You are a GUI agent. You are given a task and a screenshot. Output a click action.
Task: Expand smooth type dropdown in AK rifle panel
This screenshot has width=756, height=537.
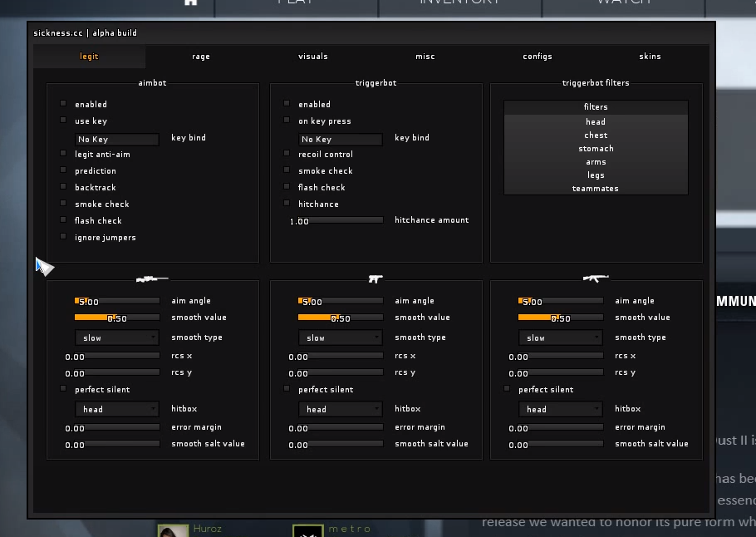(561, 337)
